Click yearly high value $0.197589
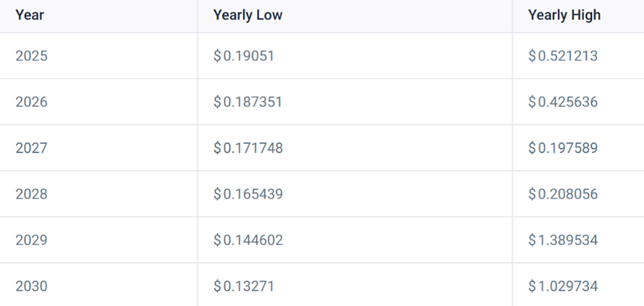Viewport: 644px width, 306px height. [x=562, y=148]
